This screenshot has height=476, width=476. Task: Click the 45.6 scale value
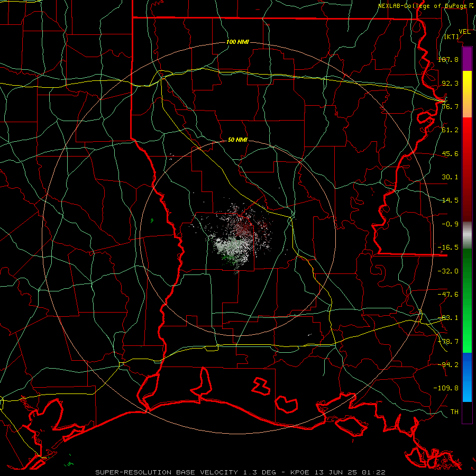click(450, 153)
